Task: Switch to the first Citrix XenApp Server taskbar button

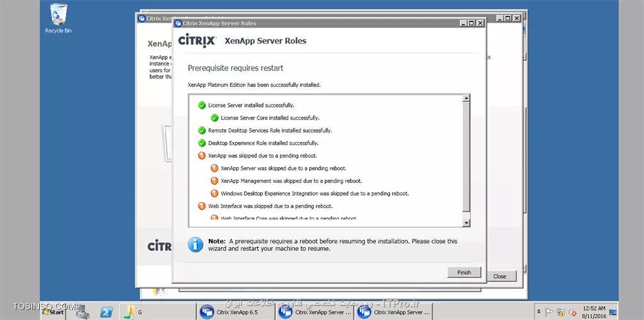Action: coord(314,312)
